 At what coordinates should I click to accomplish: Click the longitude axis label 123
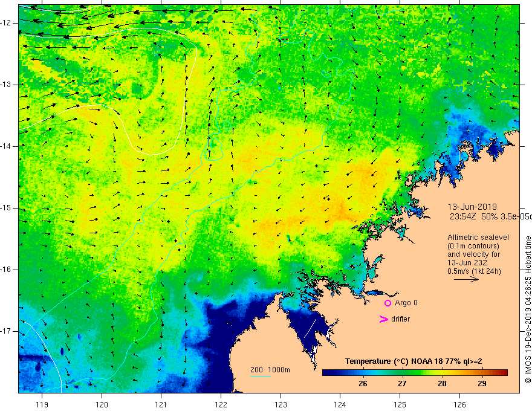[x=281, y=404]
